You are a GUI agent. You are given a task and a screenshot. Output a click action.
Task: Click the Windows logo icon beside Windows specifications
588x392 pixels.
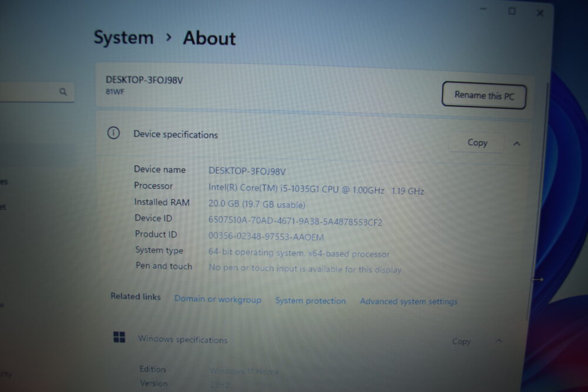coord(119,337)
